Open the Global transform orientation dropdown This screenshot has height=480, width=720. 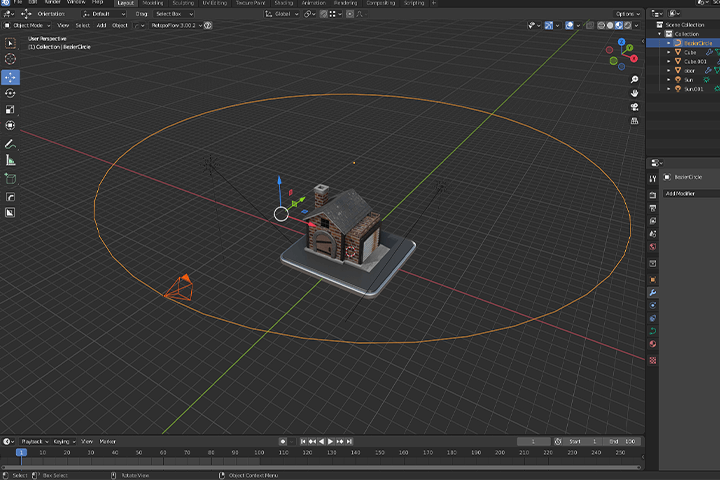pos(281,14)
